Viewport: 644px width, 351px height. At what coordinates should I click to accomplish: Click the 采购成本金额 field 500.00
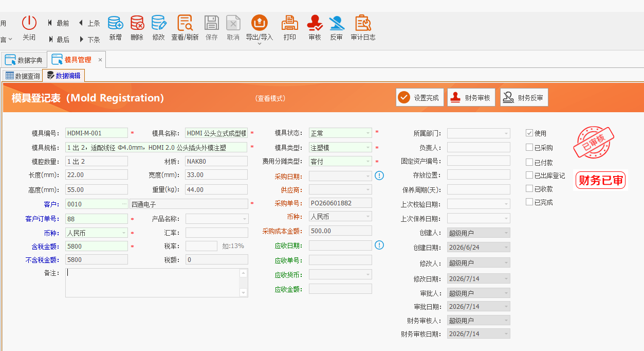(340, 231)
